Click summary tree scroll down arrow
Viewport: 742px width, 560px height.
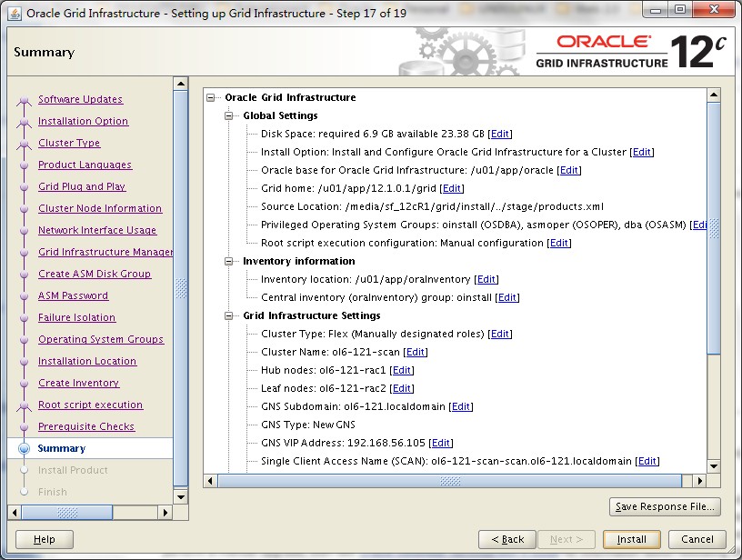(x=714, y=465)
